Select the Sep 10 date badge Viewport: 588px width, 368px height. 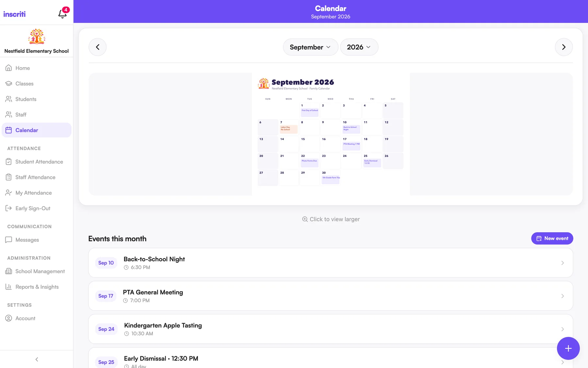(106, 263)
